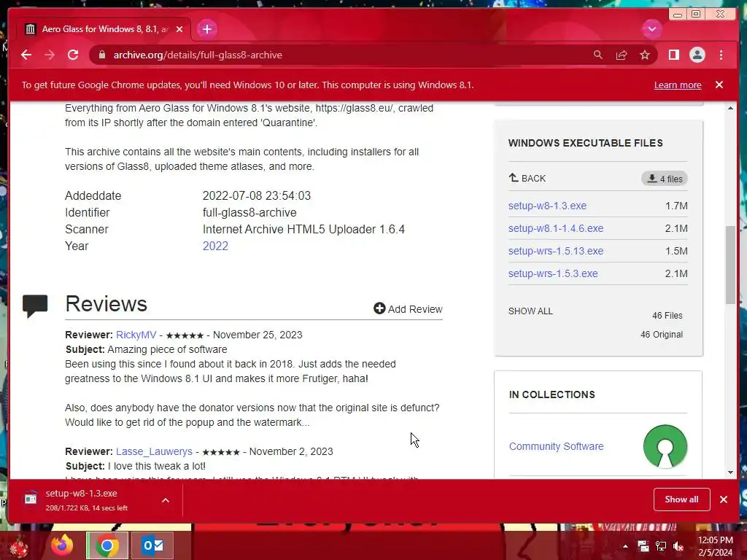Go BACK in the executable files panel

(x=527, y=178)
